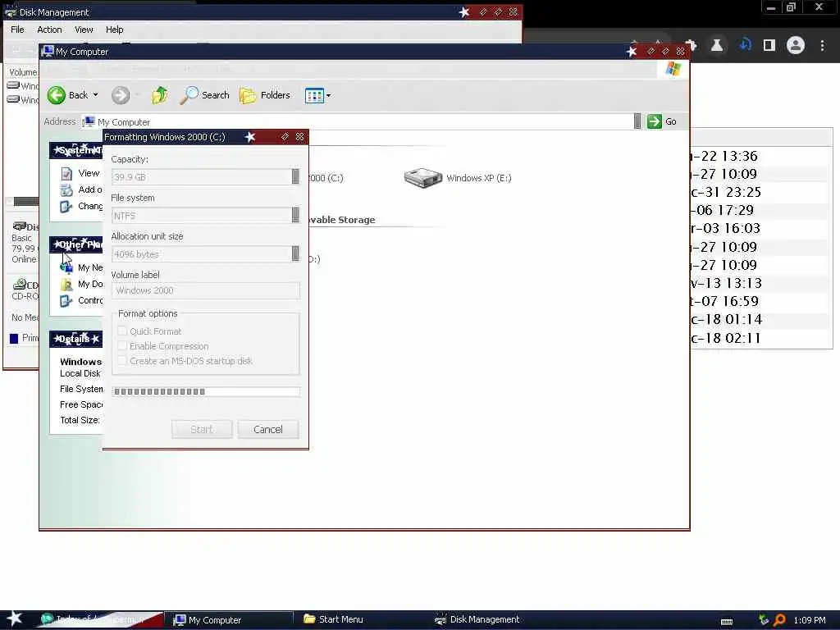Open the Views icon in toolbar

(x=314, y=96)
